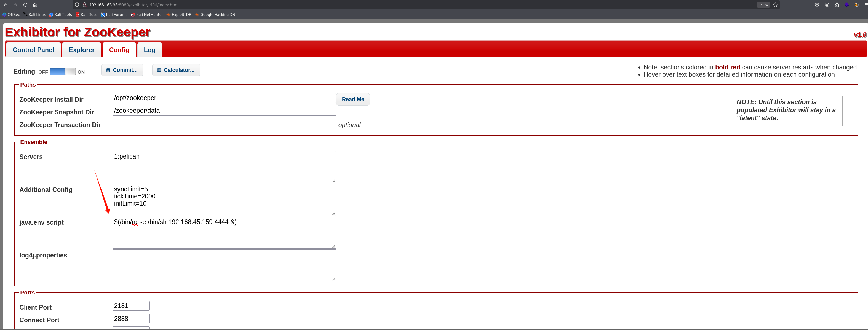Screen dimensions: 868x330
Task: Switch to the Explorer tab
Action: [x=82, y=50]
